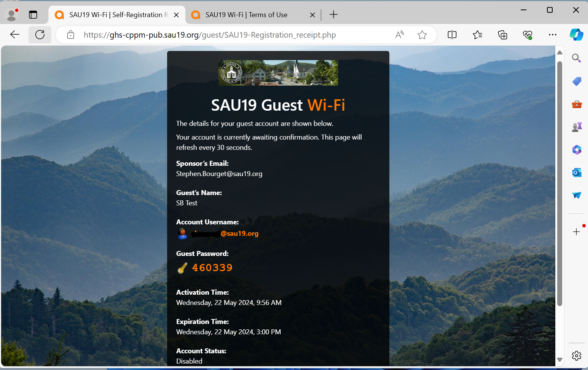This screenshot has height=370, width=588.
Task: Open the Tools briefcase sidebar icon
Action: click(577, 104)
